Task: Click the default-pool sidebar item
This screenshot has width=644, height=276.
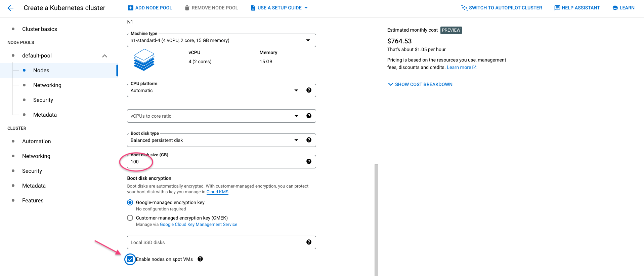Action: click(x=37, y=55)
